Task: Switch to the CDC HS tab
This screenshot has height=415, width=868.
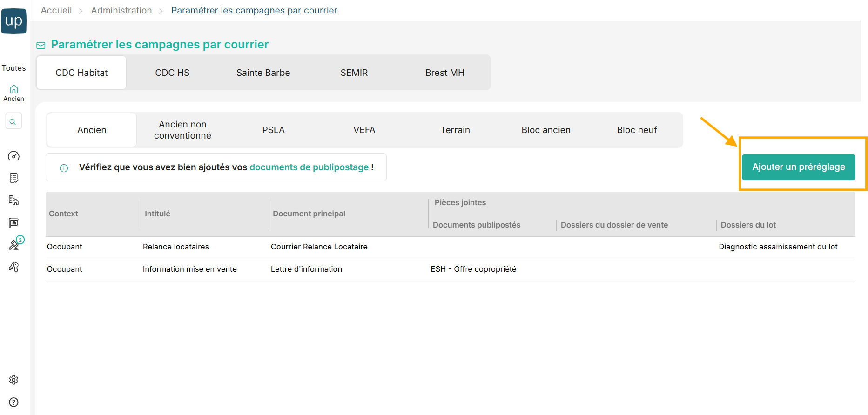Action: pyautogui.click(x=172, y=73)
